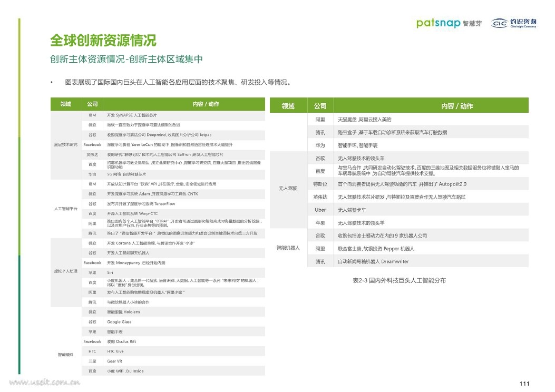Click the TensorFlow description cell
Screen dimensions: 555x392
coord(184,204)
